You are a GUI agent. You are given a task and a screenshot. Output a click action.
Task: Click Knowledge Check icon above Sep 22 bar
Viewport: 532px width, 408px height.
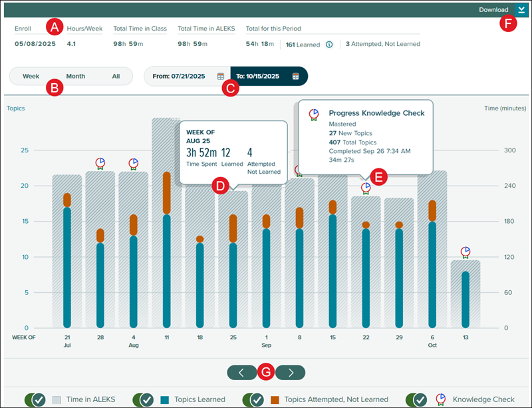coord(366,189)
